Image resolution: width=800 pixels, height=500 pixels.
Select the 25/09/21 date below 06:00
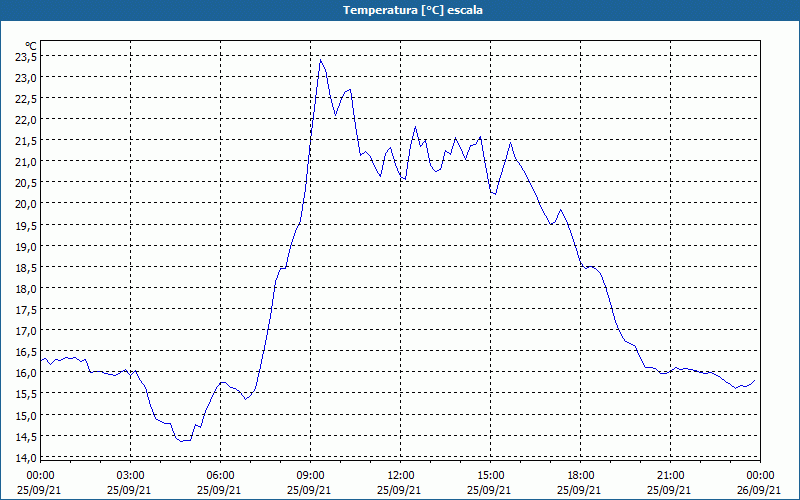[219, 490]
